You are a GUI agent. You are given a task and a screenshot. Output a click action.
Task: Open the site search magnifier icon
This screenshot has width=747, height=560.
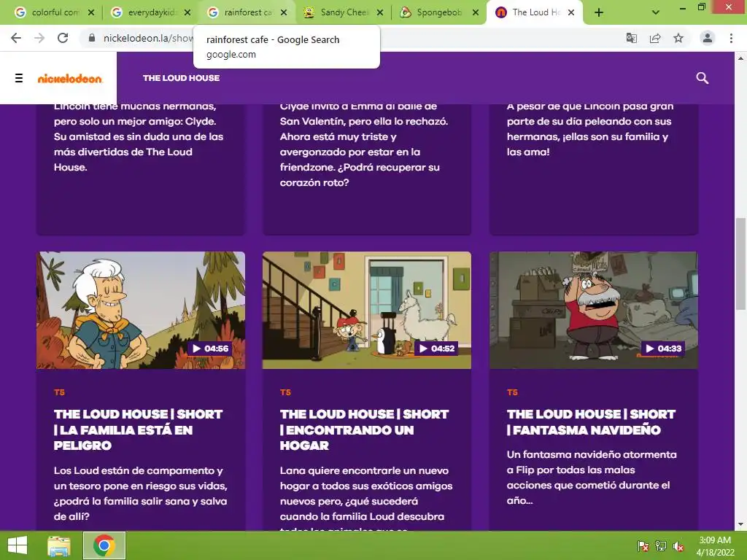click(x=702, y=77)
